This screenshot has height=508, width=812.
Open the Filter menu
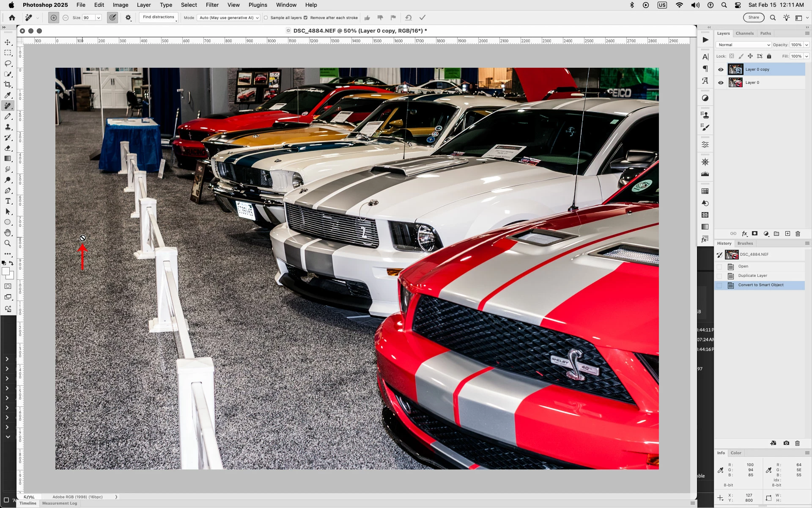click(x=212, y=5)
